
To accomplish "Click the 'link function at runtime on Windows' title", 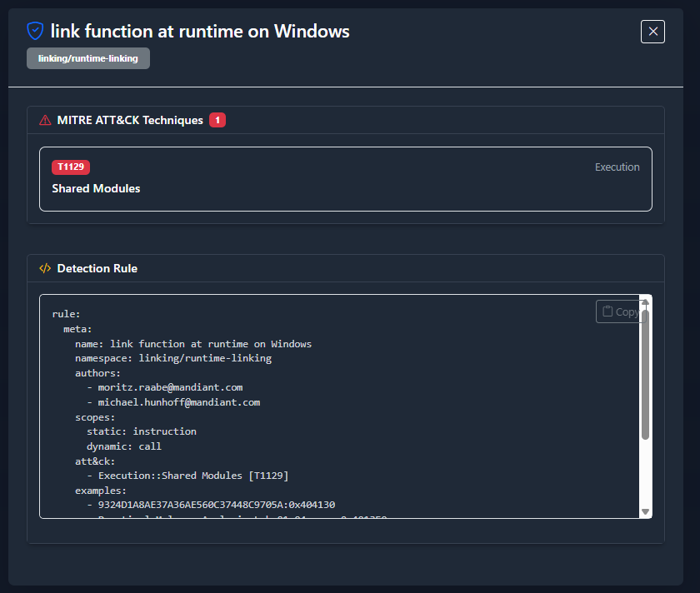I will [x=200, y=32].
